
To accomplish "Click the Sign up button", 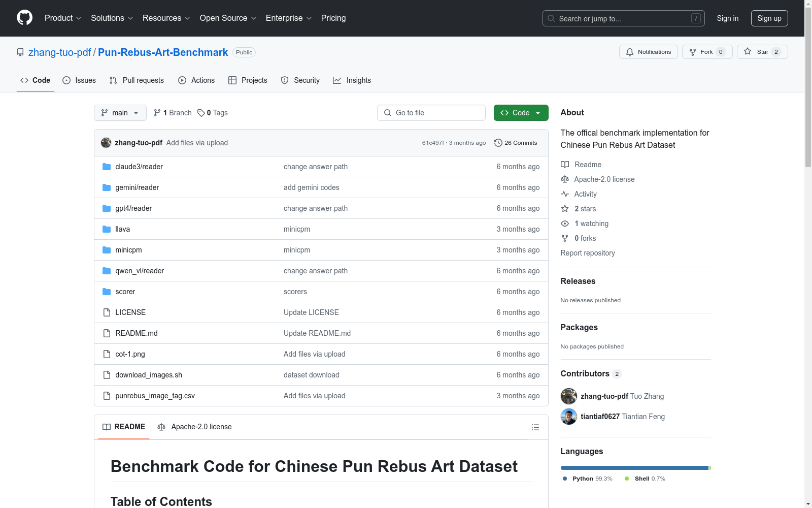I will coord(769,18).
